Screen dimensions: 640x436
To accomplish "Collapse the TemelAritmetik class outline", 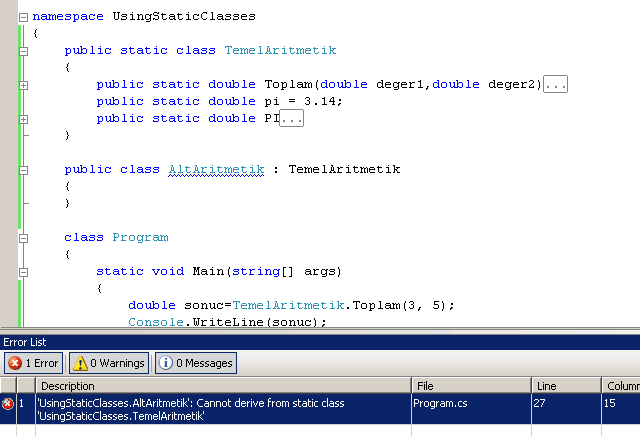I will [24, 51].
